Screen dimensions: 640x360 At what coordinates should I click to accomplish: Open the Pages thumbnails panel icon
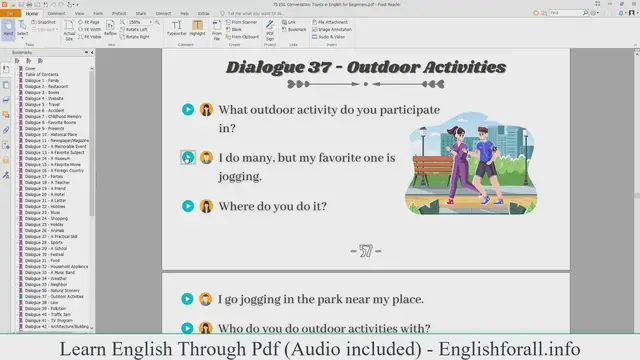point(6,85)
